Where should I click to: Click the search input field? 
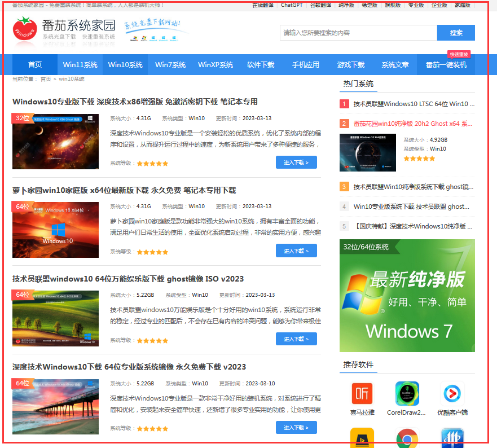[358, 33]
